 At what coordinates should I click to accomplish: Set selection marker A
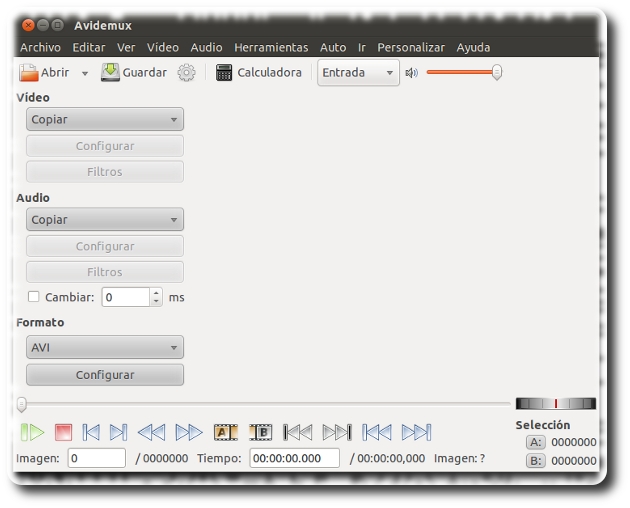click(x=225, y=432)
